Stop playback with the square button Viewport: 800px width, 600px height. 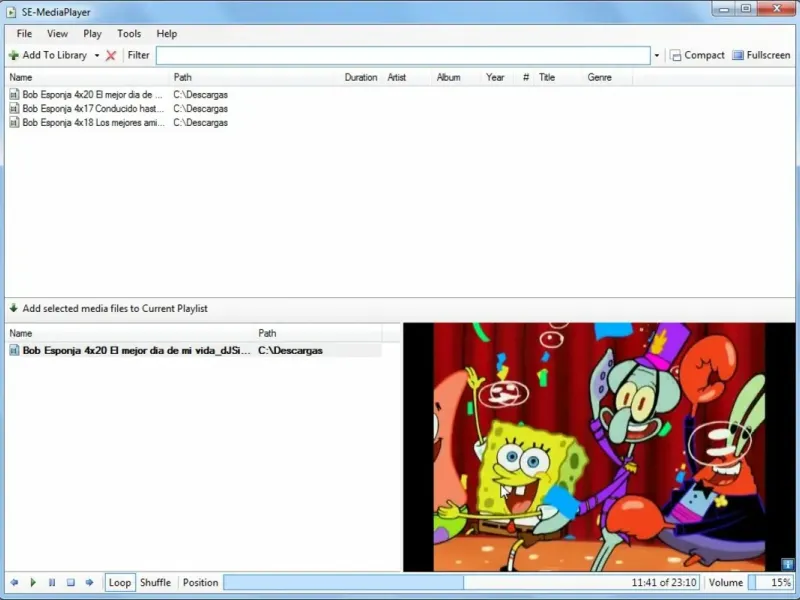tap(70, 583)
